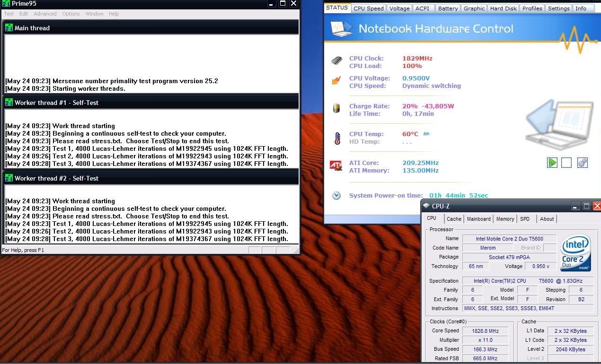Click the ATI Memory value 135.00MHz
Image resolution: width=601 pixels, height=364 pixels.
click(420, 170)
